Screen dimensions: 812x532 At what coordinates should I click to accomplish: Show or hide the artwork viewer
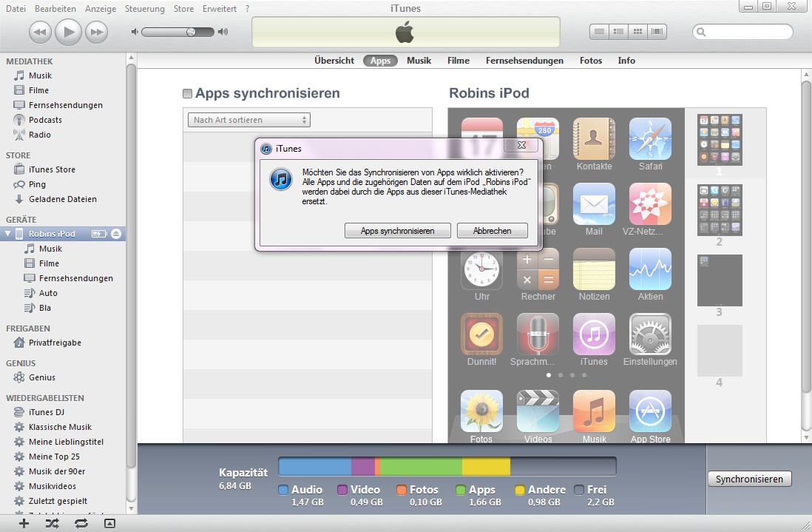coord(109,523)
